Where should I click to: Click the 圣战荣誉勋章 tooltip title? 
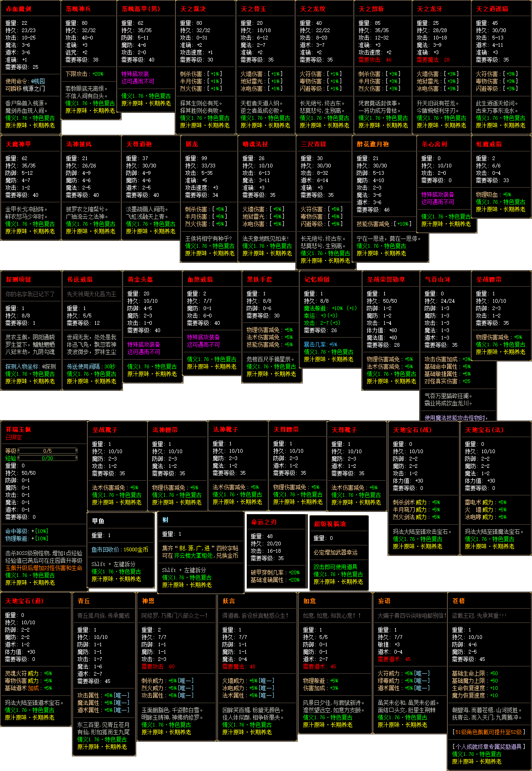386,280
